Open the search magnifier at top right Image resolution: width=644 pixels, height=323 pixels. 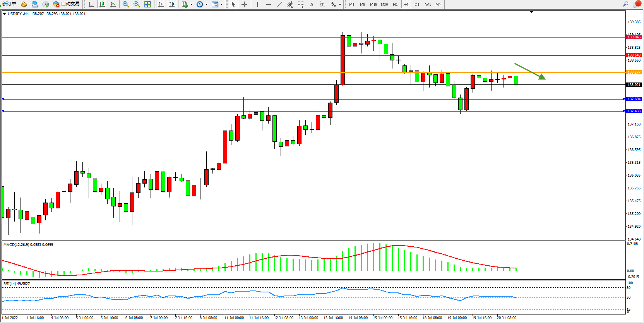(626, 4)
